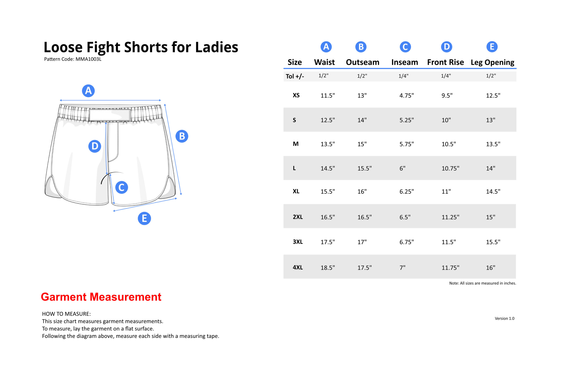This screenshot has height=392, width=567.
Task: Click the 4XL size row label
Action: (x=297, y=267)
